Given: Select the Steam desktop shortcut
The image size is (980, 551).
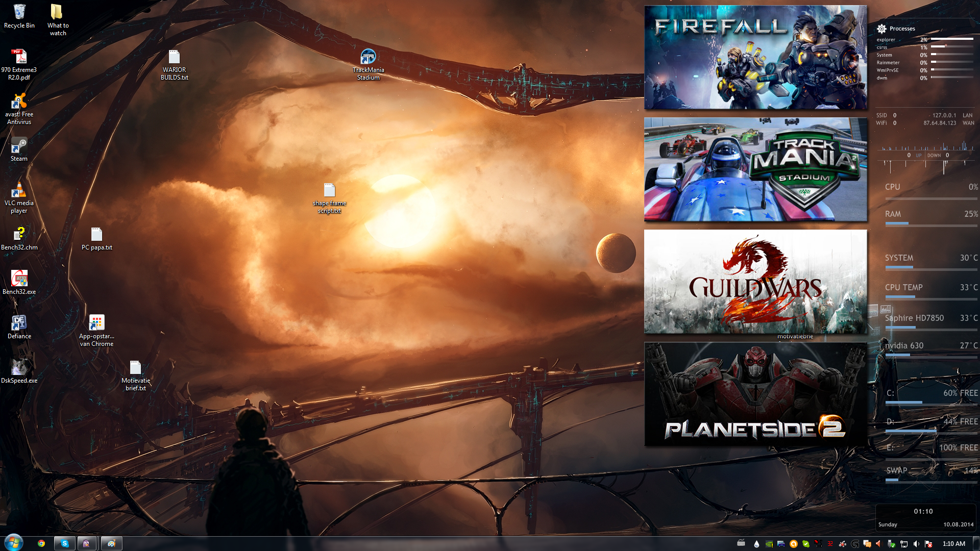Looking at the screenshot, I should [19, 149].
